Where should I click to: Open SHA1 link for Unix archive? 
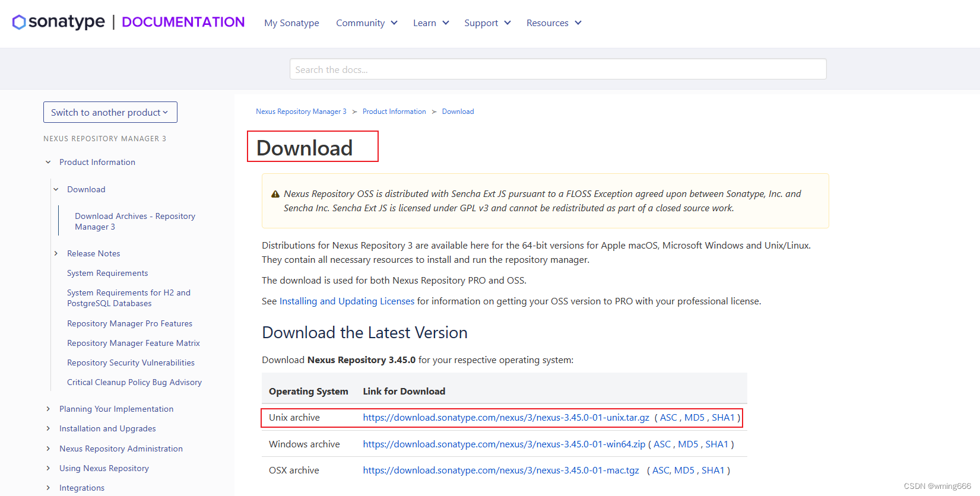coord(723,418)
